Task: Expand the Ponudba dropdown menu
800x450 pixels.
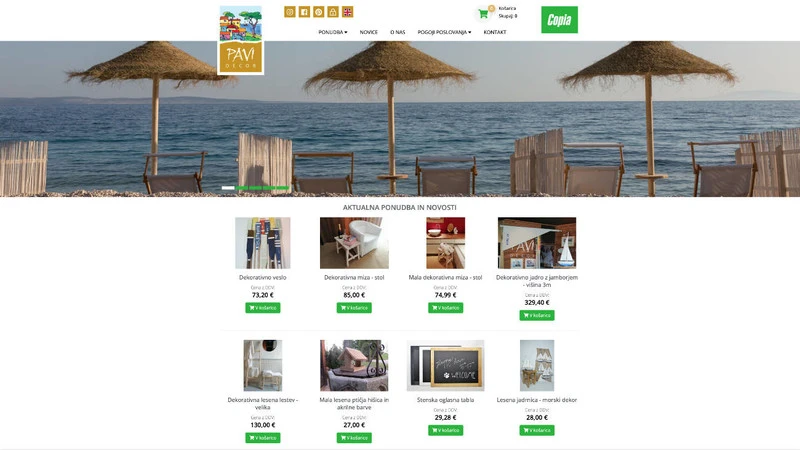Action: pyautogui.click(x=333, y=32)
